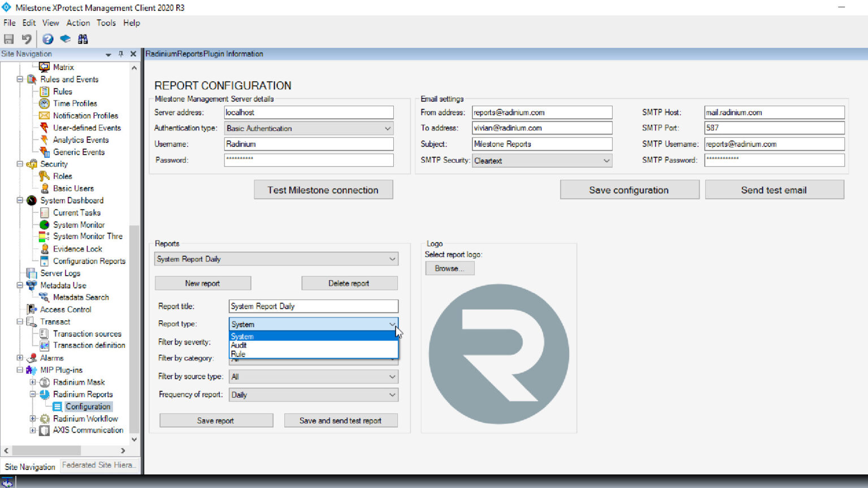Click the Test Milestone connection button
Screen dimensions: 868x488
coord(323,190)
